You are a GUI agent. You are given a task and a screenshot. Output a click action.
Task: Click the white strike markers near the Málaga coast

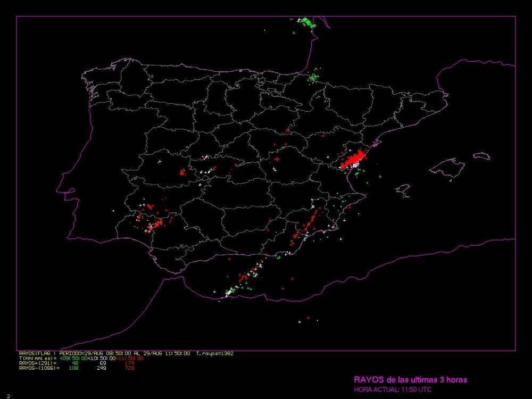(x=230, y=292)
